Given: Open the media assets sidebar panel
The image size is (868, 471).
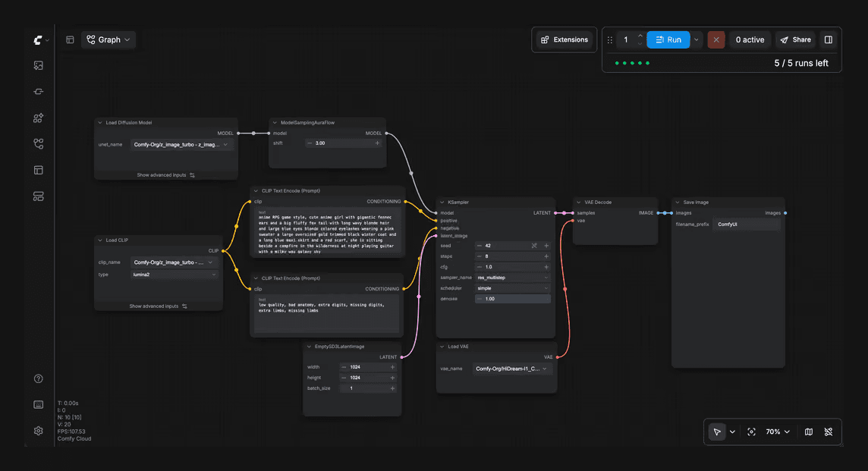Looking at the screenshot, I should pyautogui.click(x=38, y=65).
